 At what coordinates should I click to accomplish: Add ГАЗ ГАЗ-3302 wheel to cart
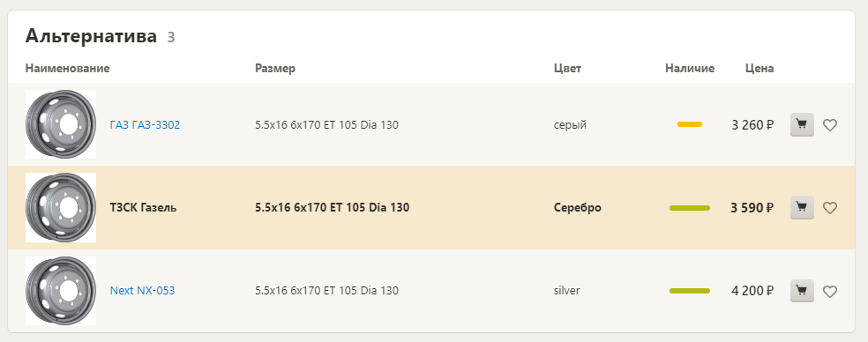[802, 125]
